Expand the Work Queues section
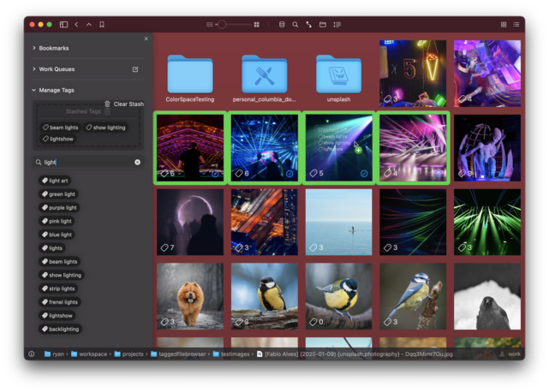 34,69
